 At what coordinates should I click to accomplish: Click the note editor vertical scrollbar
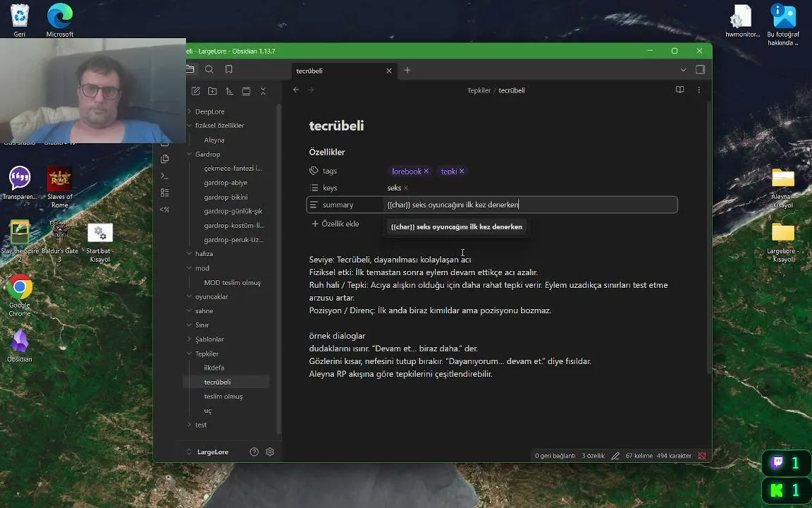pos(709,238)
